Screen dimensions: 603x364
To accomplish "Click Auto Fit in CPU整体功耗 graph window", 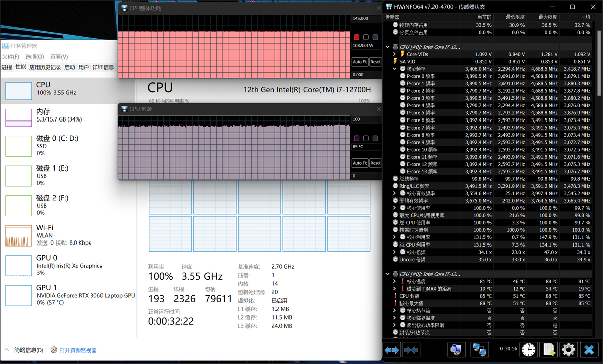I will (x=360, y=62).
